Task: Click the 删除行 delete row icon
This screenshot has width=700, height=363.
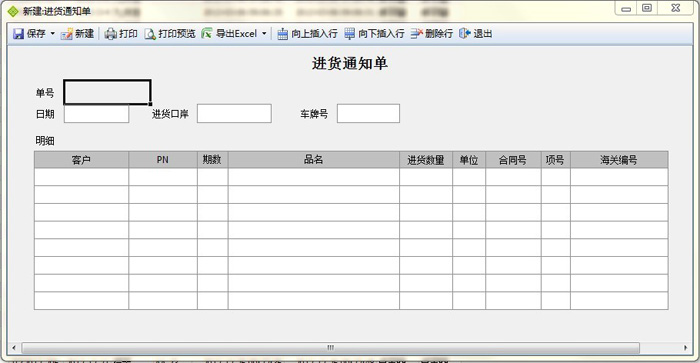Action: (x=417, y=33)
